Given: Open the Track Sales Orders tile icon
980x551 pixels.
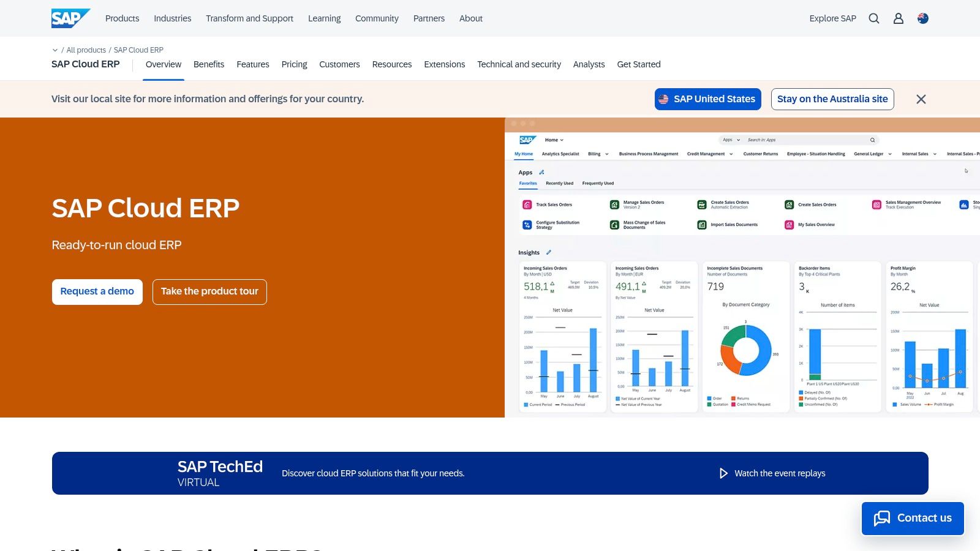Looking at the screenshot, I should (527, 204).
